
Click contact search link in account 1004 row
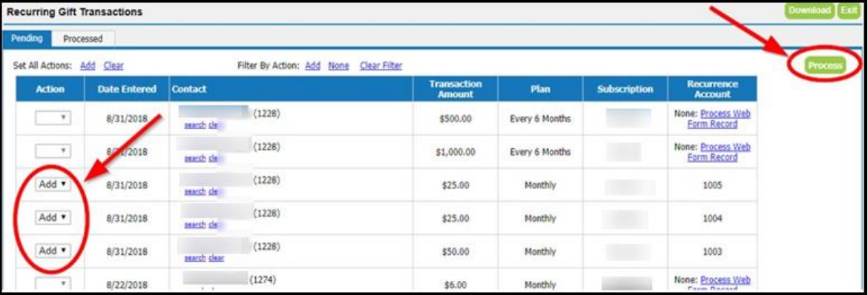tap(195, 225)
